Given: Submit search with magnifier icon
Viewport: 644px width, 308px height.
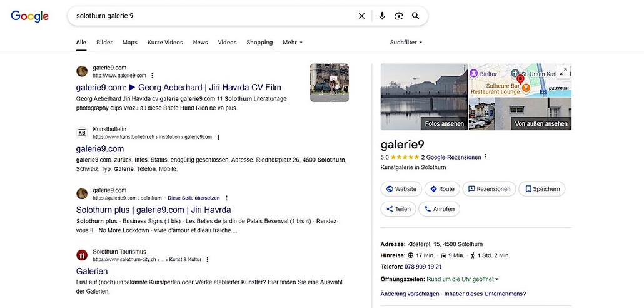Looking at the screenshot, I should pos(416,16).
